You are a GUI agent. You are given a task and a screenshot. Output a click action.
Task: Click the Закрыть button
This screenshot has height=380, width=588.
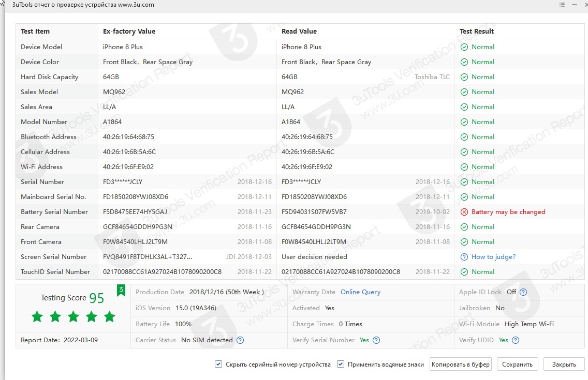564,364
